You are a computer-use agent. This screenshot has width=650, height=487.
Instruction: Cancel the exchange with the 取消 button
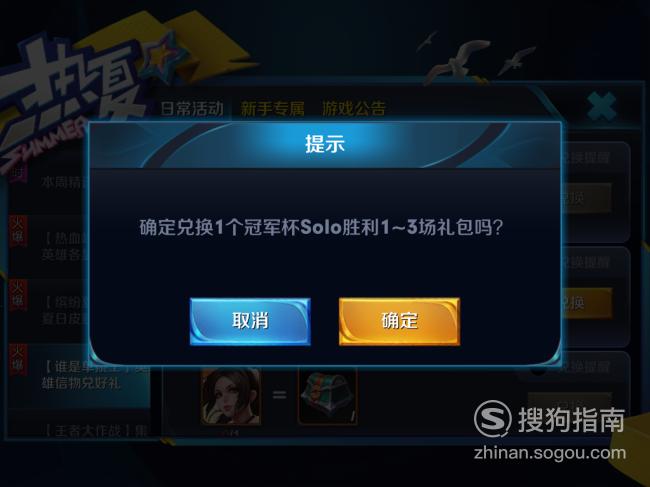tap(250, 321)
